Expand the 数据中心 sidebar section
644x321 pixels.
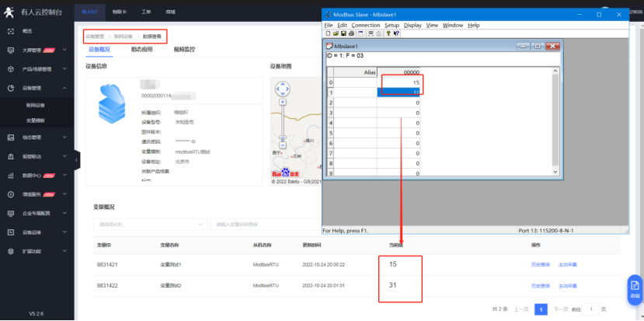point(64,176)
